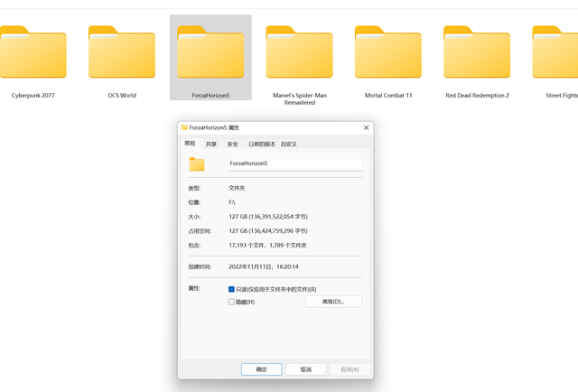Select the Street Fighter folder icon
The image size is (578, 392).
[x=555, y=52]
